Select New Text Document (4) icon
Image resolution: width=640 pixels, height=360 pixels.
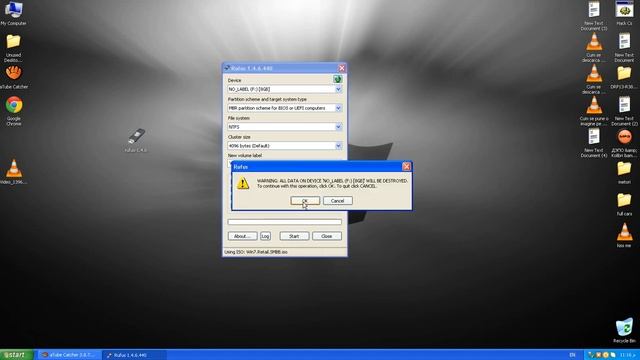[x=594, y=143]
